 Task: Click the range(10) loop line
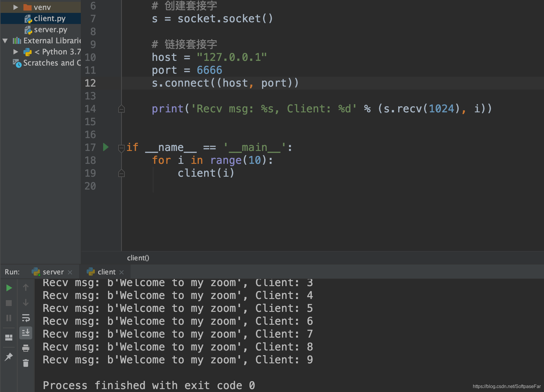[212, 160]
